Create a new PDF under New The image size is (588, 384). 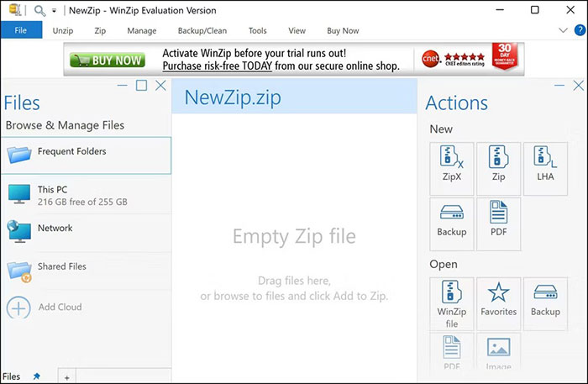498,224
